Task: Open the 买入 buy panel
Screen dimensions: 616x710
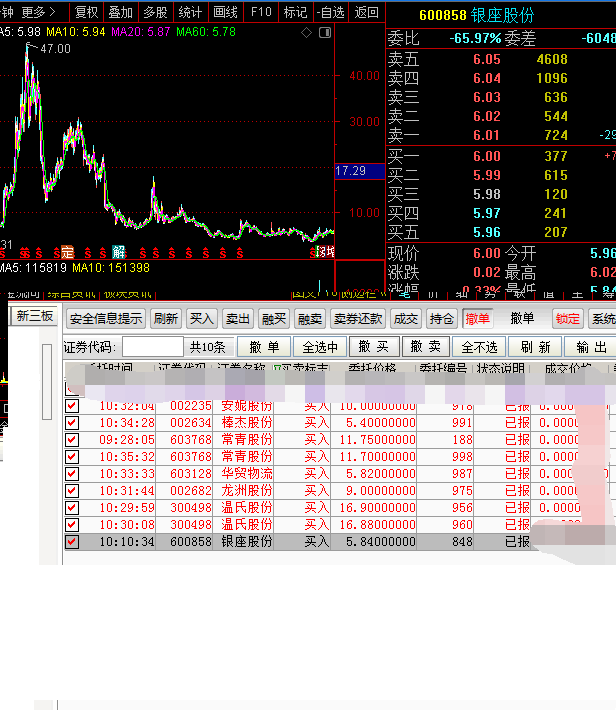Action: [202, 319]
